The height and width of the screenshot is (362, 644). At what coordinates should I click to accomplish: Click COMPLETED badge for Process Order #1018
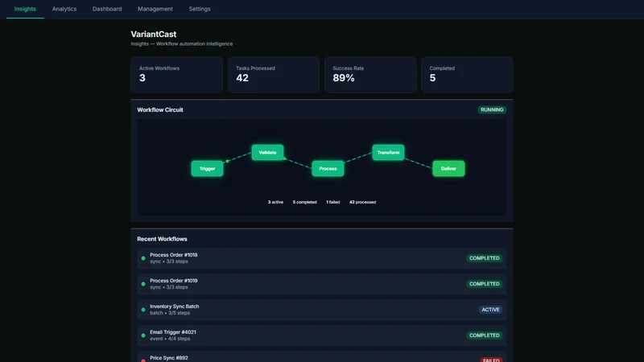485,258
